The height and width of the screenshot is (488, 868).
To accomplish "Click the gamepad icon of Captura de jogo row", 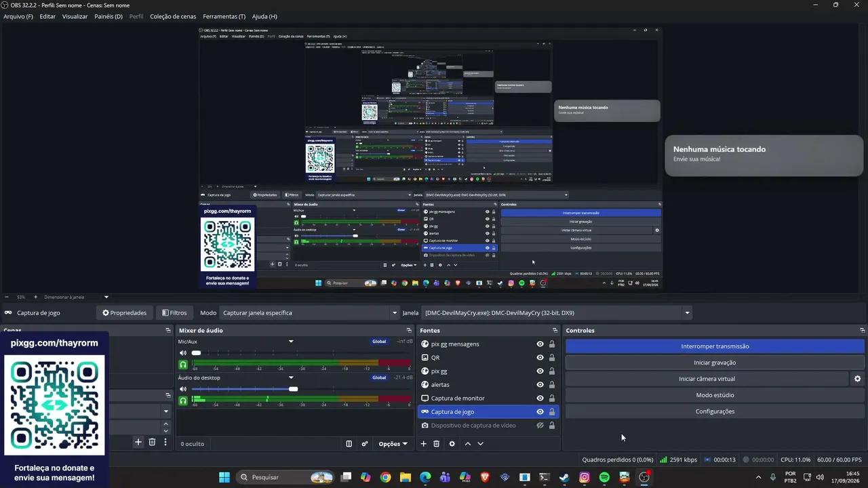I will pyautogui.click(x=425, y=412).
